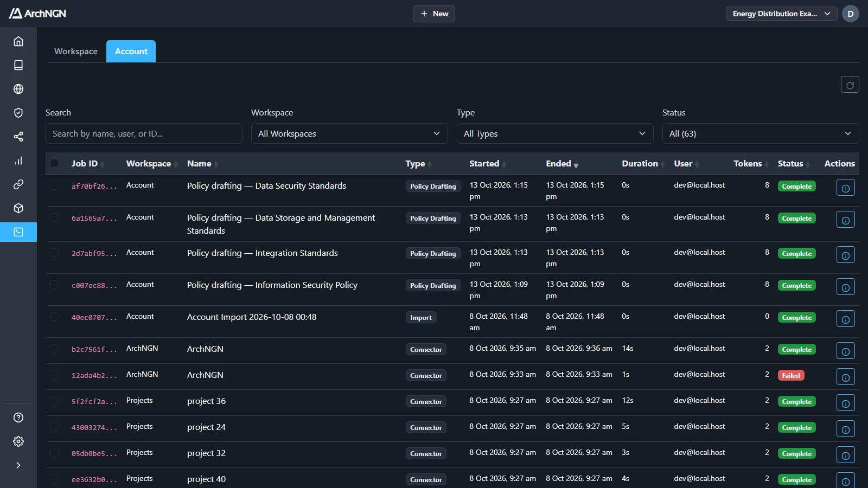Click the ArchNGN logo
This screenshot has width=868, height=488.
[37, 14]
